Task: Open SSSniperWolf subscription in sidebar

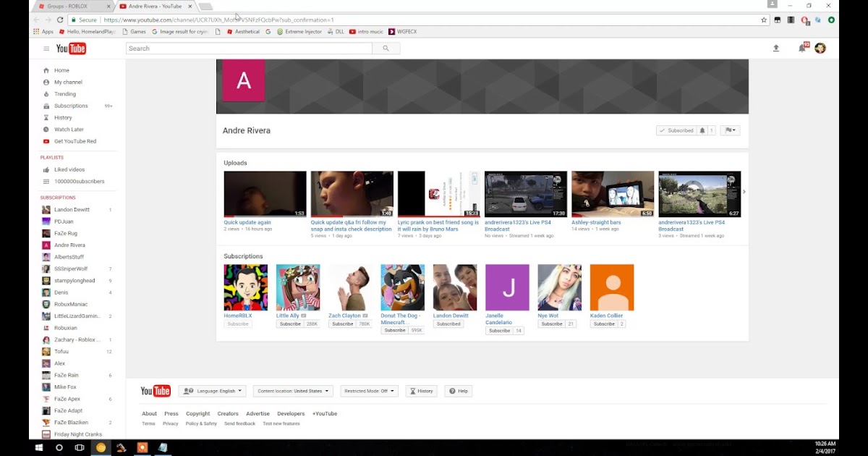Action: [x=71, y=269]
